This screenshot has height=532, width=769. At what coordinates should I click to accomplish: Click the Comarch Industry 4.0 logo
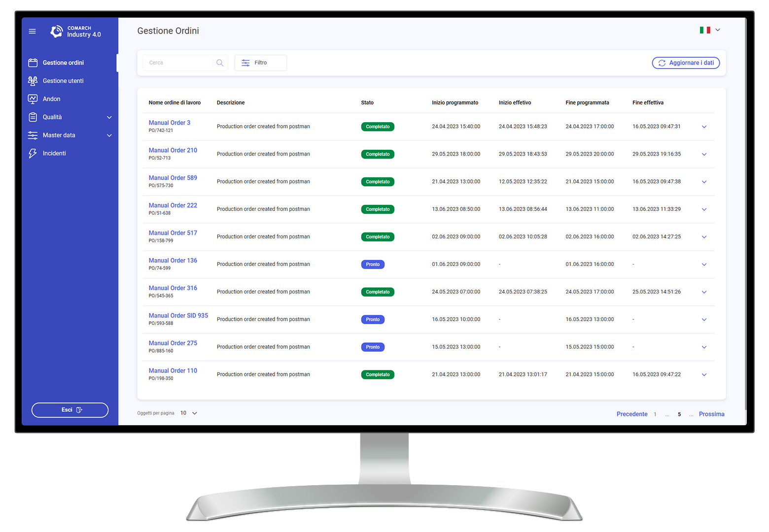click(x=75, y=32)
